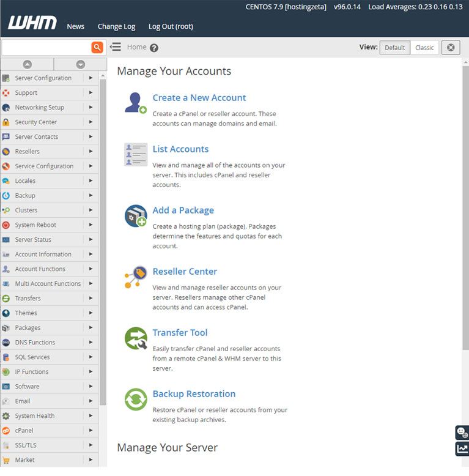Expand the Security Center menu arrow
Viewport: 469px width, 476px height.
(90, 122)
